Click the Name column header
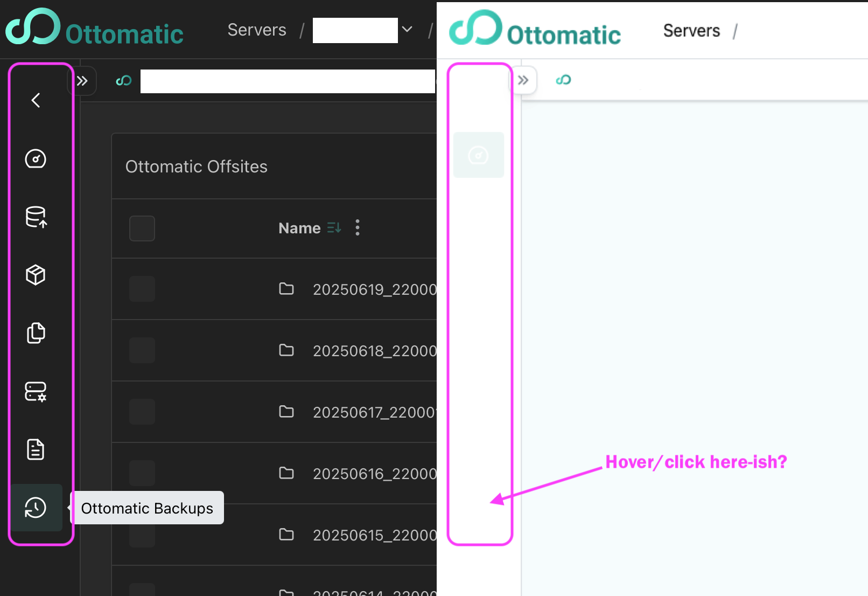The height and width of the screenshot is (596, 868). pyautogui.click(x=299, y=228)
